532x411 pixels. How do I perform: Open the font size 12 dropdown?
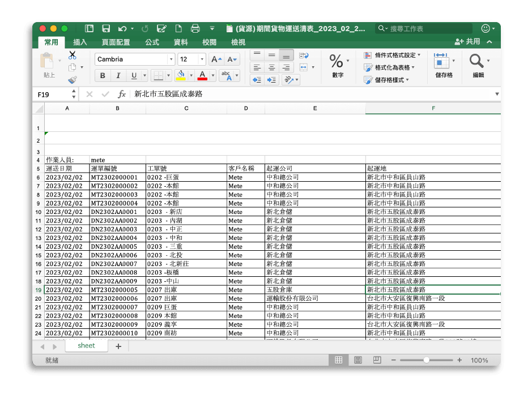[202, 59]
